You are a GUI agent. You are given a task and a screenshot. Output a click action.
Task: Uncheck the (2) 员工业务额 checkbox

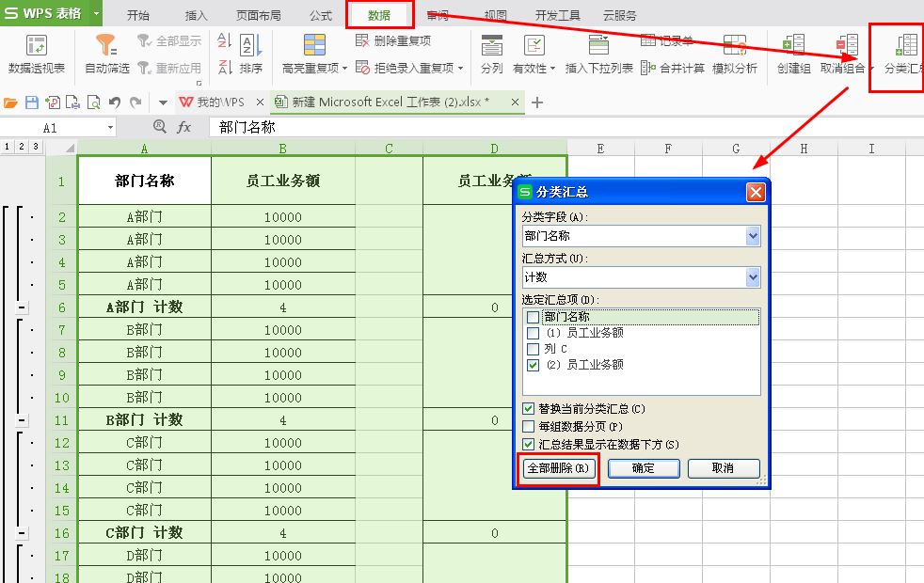(x=534, y=365)
